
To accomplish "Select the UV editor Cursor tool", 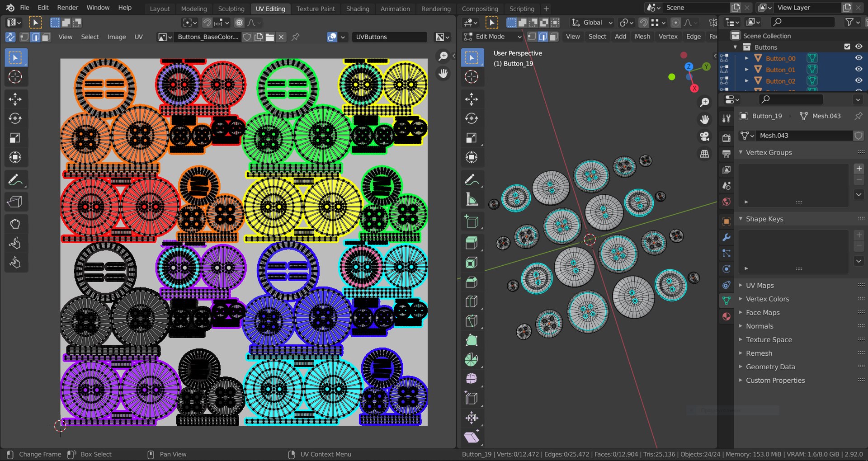I will [x=15, y=77].
